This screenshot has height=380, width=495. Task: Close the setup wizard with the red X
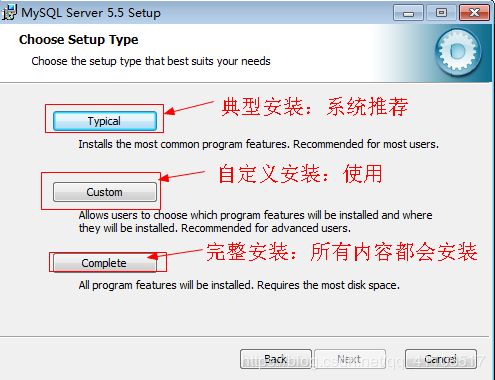tap(474, 13)
